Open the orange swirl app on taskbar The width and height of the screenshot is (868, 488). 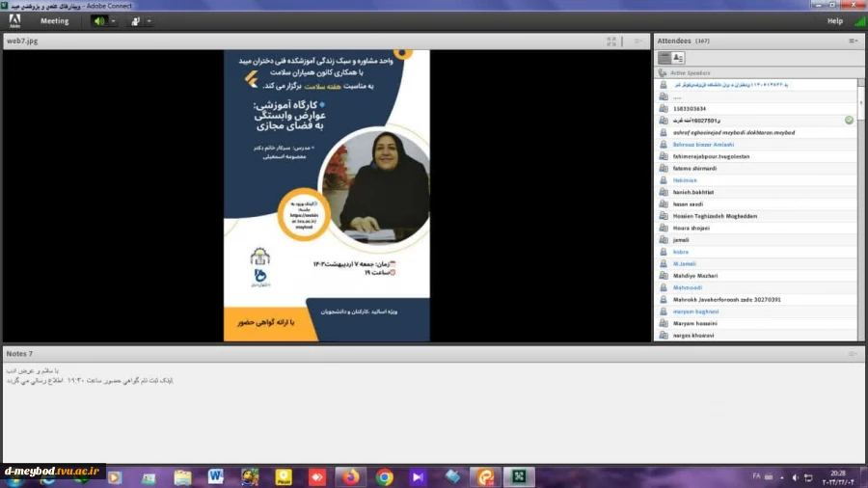485,477
